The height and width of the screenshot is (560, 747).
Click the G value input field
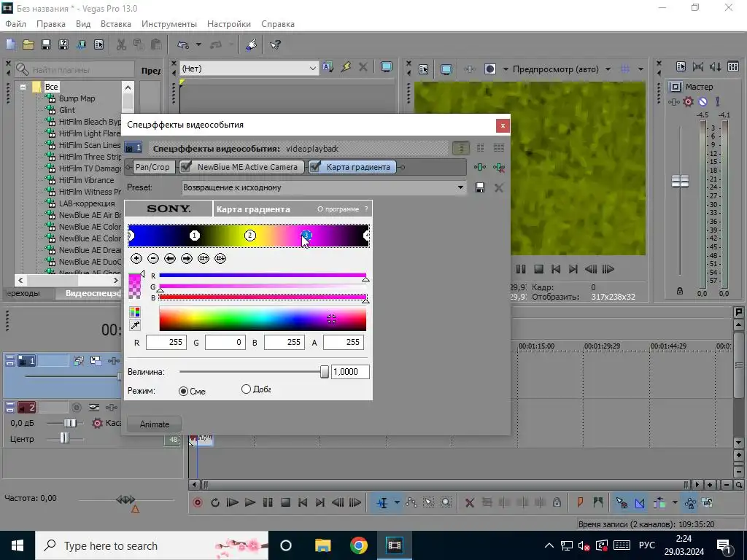(x=225, y=342)
